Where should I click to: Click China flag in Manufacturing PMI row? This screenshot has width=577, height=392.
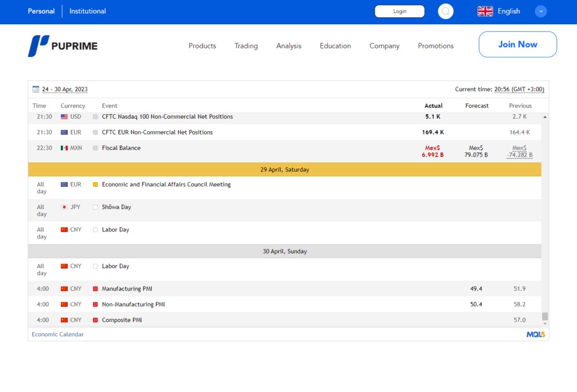click(x=64, y=289)
